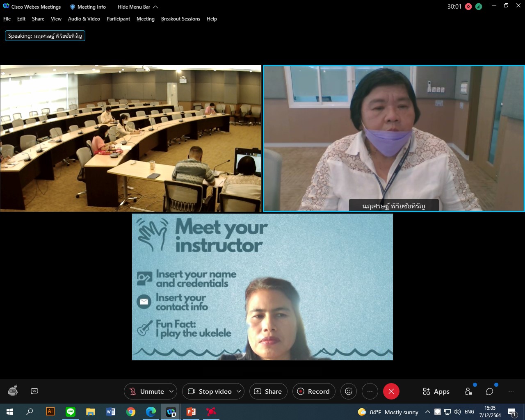
Task: Open Google Chrome from taskbar
Action: (131, 412)
